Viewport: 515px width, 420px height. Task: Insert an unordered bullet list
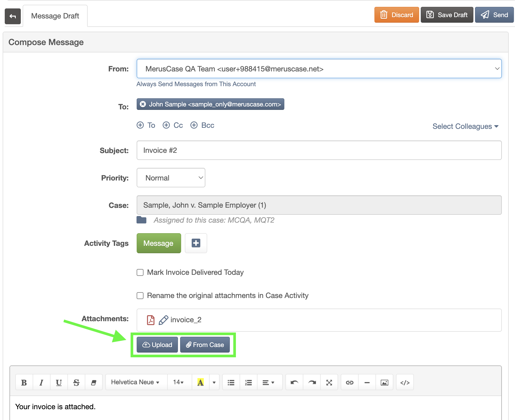coord(231,382)
